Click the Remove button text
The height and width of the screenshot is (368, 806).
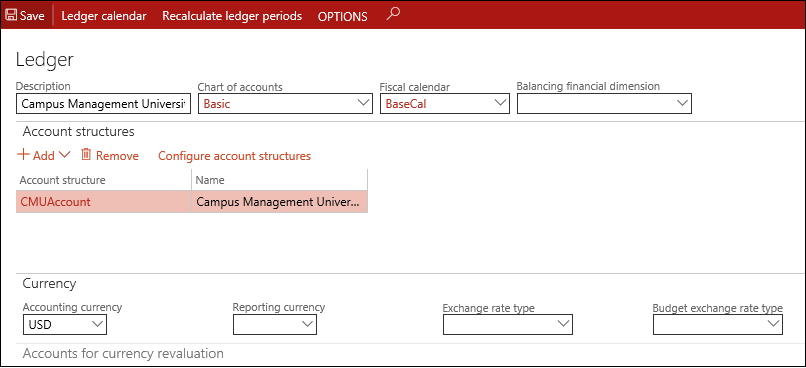click(117, 156)
